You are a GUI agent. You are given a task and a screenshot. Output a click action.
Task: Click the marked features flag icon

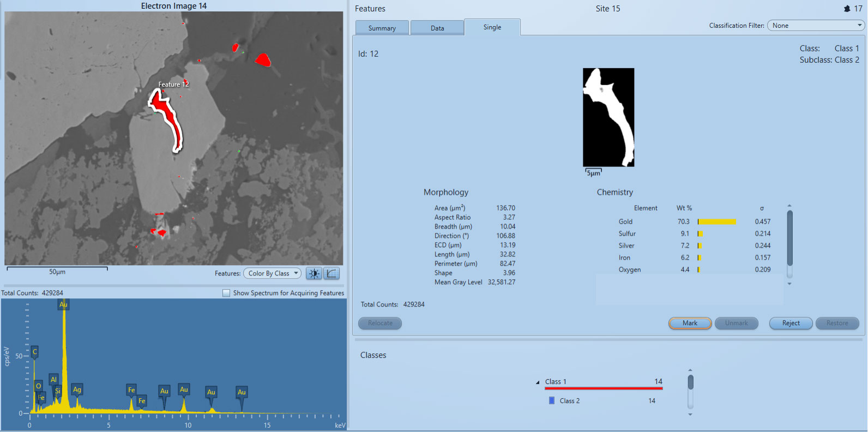point(847,9)
